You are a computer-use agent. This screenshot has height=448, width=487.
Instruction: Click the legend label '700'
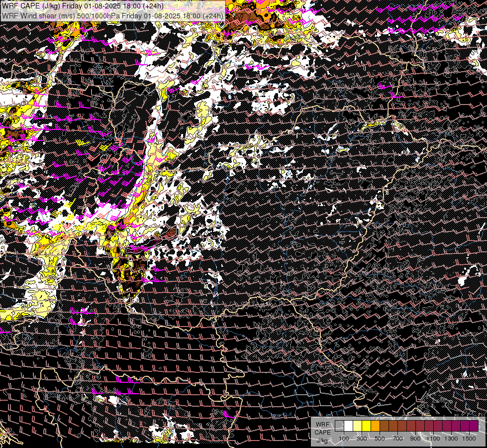(397, 439)
